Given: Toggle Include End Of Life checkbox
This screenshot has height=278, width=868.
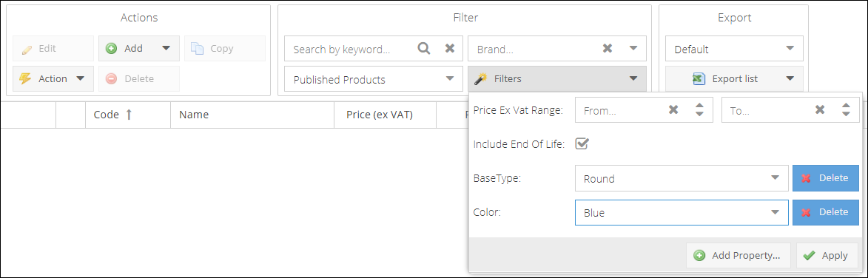Looking at the screenshot, I should pos(581,144).
